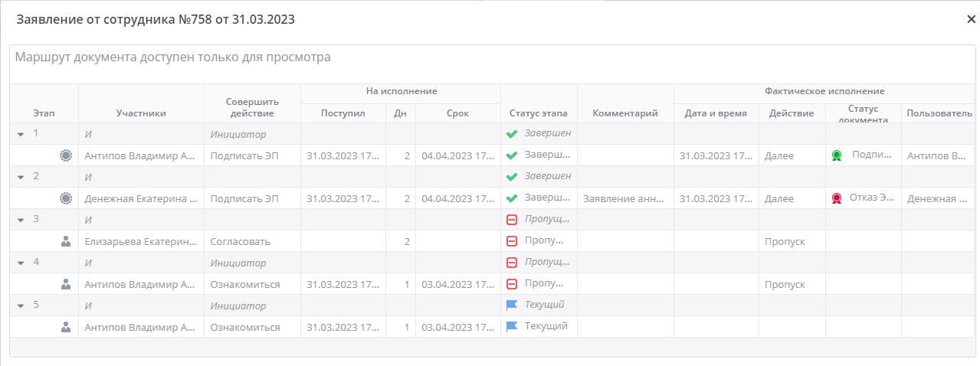The image size is (980, 366).
Task: Click green checkmark in stage 1 header status
Action: [x=512, y=134]
